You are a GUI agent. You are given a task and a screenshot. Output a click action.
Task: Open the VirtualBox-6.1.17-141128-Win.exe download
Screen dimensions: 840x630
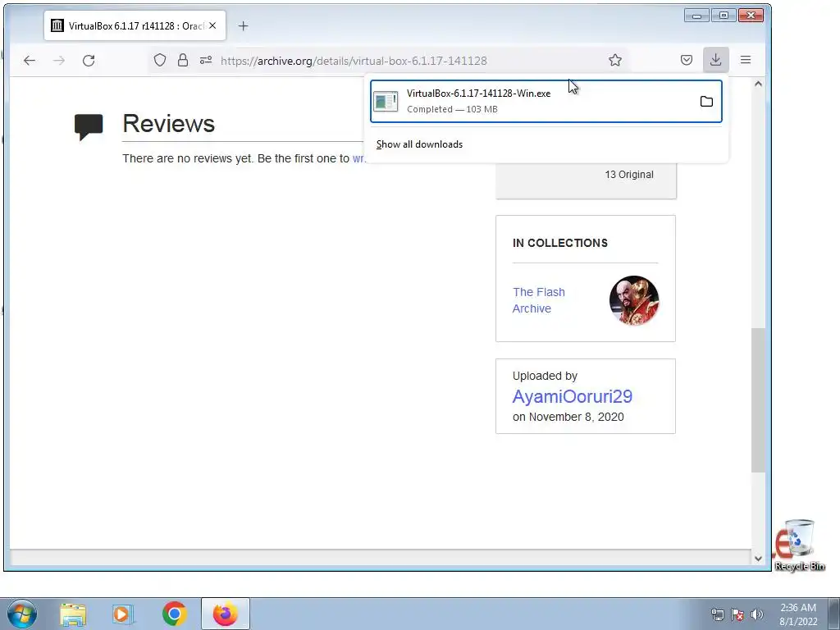546,101
